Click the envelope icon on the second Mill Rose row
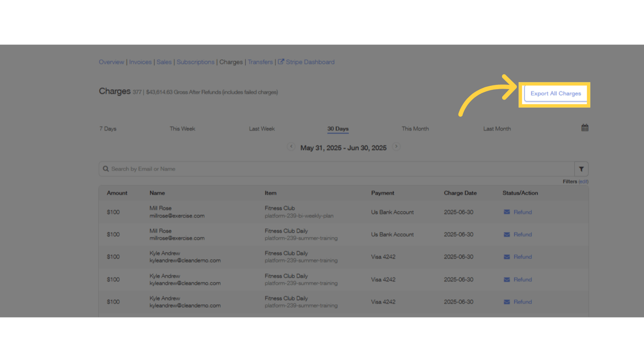Image resolution: width=644 pixels, height=362 pixels. 506,234
